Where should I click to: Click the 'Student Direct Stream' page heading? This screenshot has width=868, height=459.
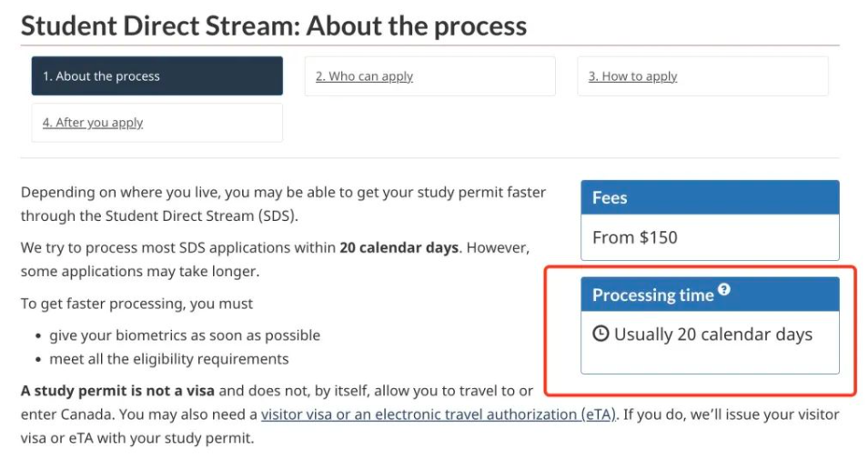point(273,25)
